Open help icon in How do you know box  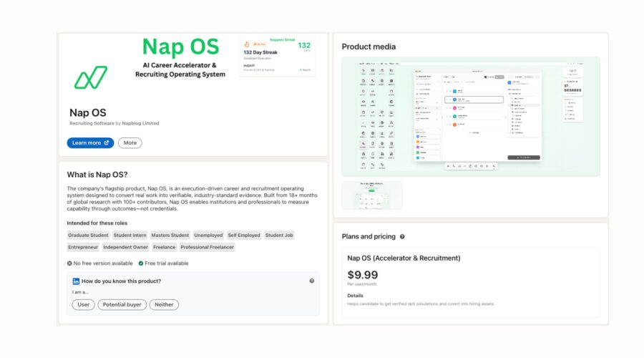[x=312, y=281]
